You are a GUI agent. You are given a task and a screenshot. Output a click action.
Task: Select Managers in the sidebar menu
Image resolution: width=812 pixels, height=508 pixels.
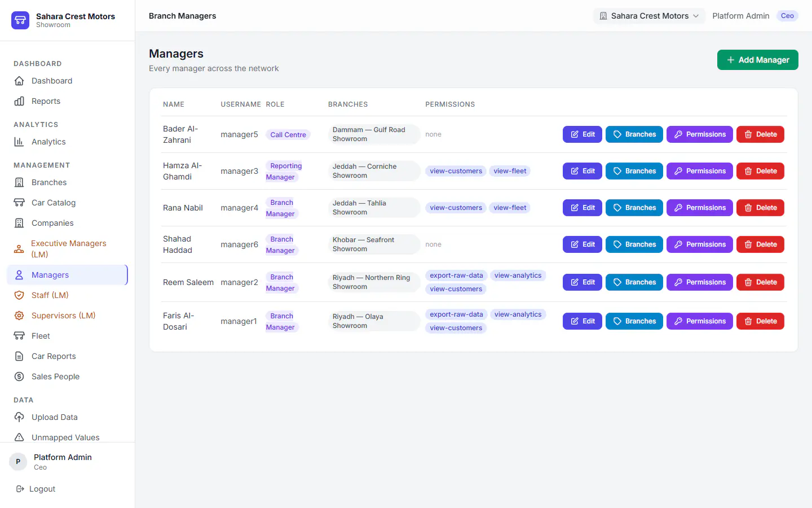click(67, 275)
